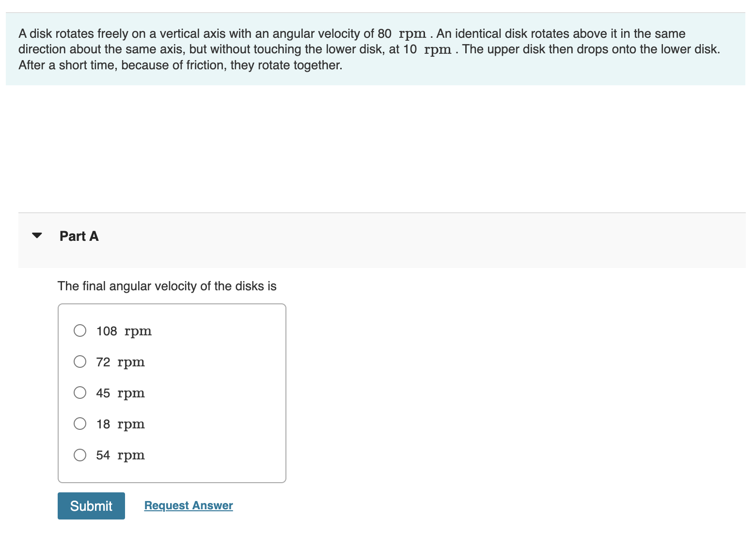Click the 72 rpm label text
This screenshot has height=535, width=756.
pyautogui.click(x=120, y=362)
